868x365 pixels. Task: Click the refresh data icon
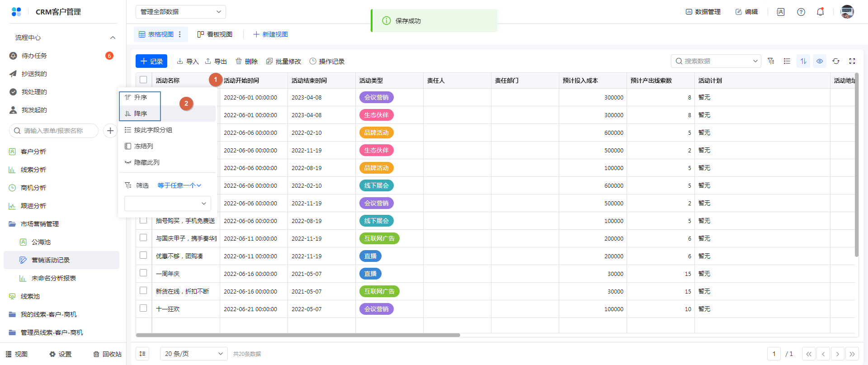pos(836,61)
